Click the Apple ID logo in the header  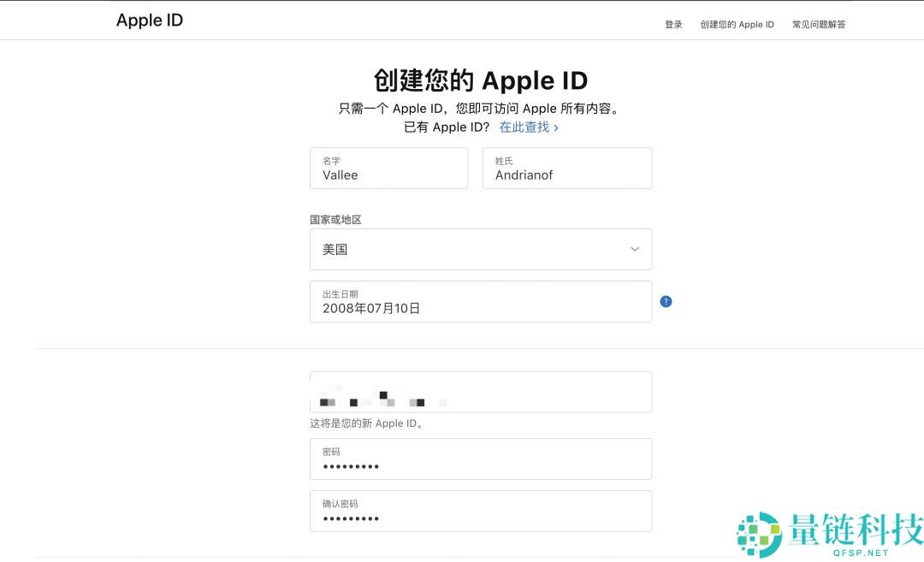tap(150, 20)
